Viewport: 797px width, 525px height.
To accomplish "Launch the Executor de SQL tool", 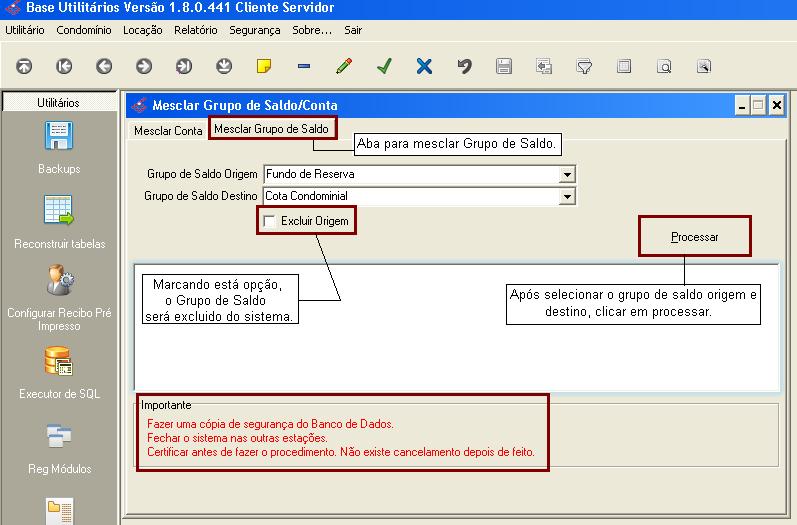I will (x=59, y=372).
